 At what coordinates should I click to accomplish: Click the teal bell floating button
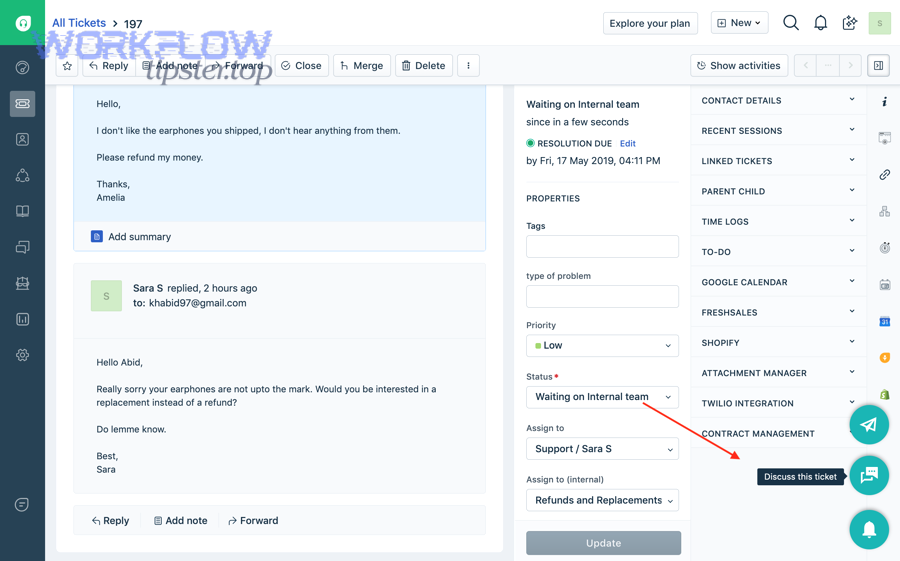click(x=869, y=529)
